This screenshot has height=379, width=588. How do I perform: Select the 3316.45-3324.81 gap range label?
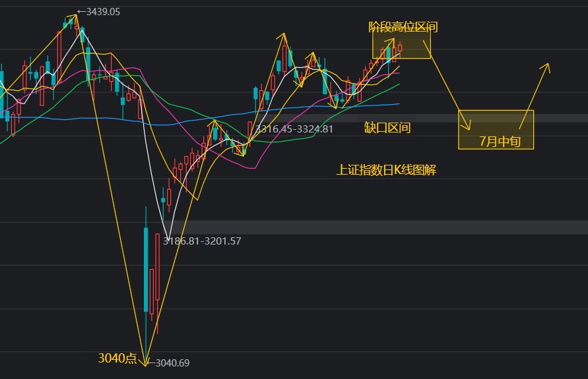point(294,129)
